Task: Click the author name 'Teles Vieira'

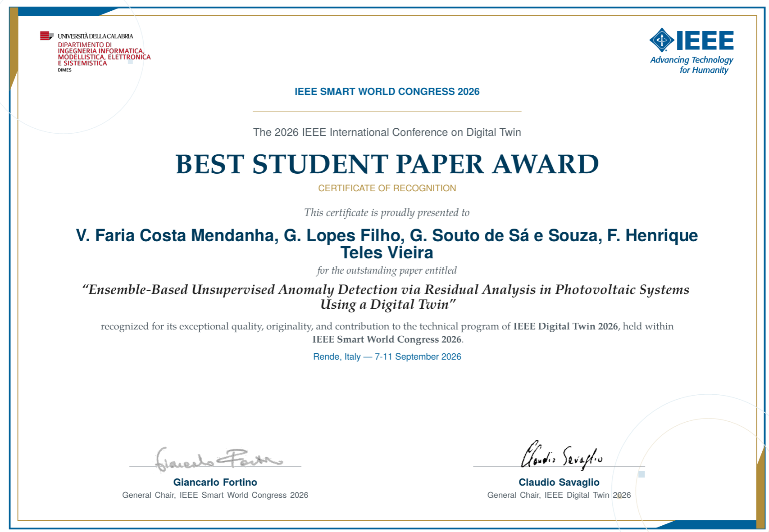Action: coord(387,252)
